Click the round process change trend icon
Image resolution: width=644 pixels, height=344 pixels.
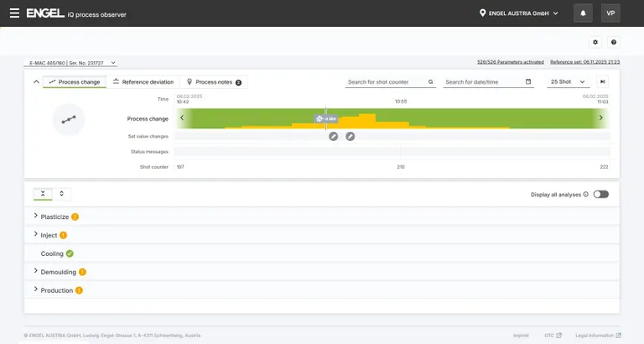(69, 120)
